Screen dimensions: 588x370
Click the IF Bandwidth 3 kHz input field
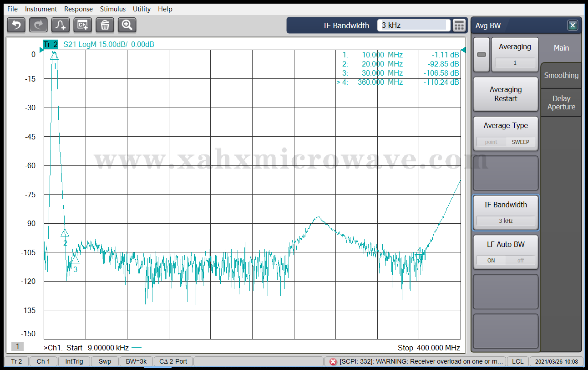414,25
